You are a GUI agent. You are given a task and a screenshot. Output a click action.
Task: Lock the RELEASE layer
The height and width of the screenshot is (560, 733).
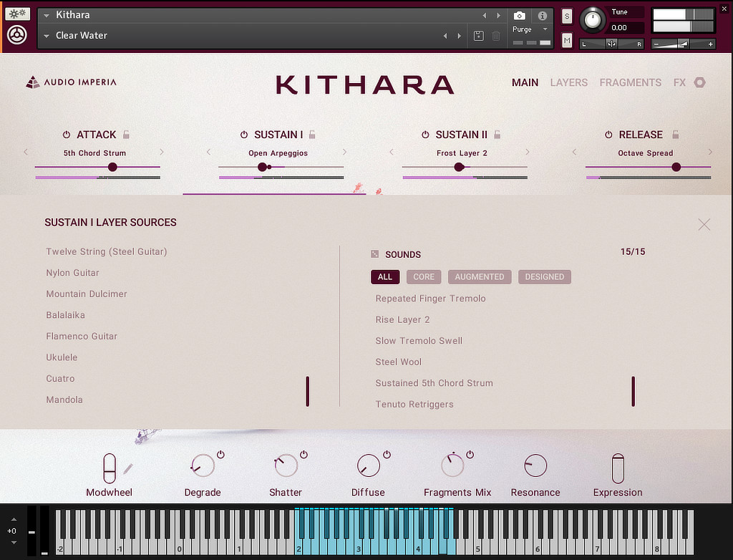pyautogui.click(x=676, y=135)
